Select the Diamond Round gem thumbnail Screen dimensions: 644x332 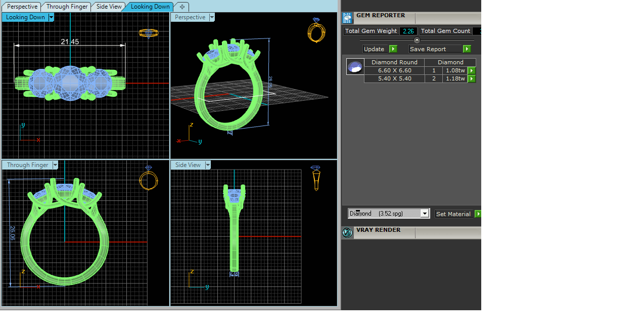(355, 67)
